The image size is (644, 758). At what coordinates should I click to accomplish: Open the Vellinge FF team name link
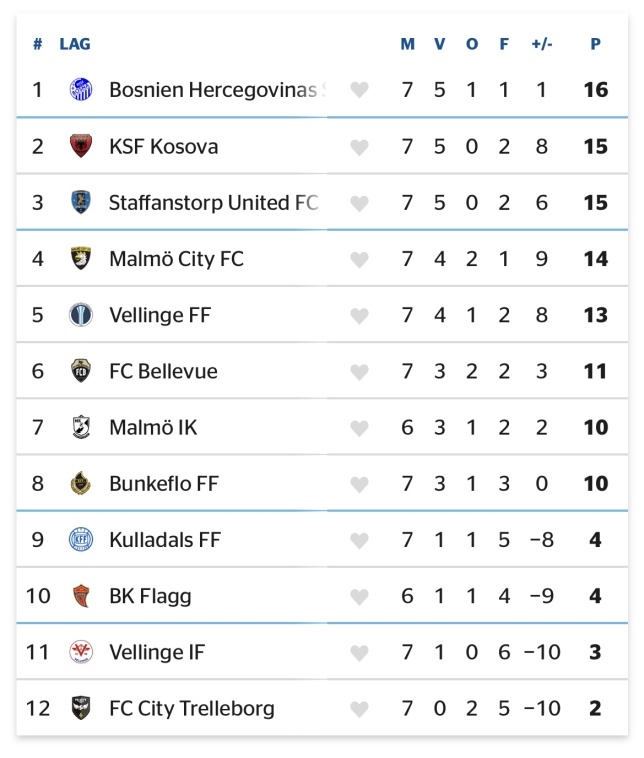(x=160, y=315)
